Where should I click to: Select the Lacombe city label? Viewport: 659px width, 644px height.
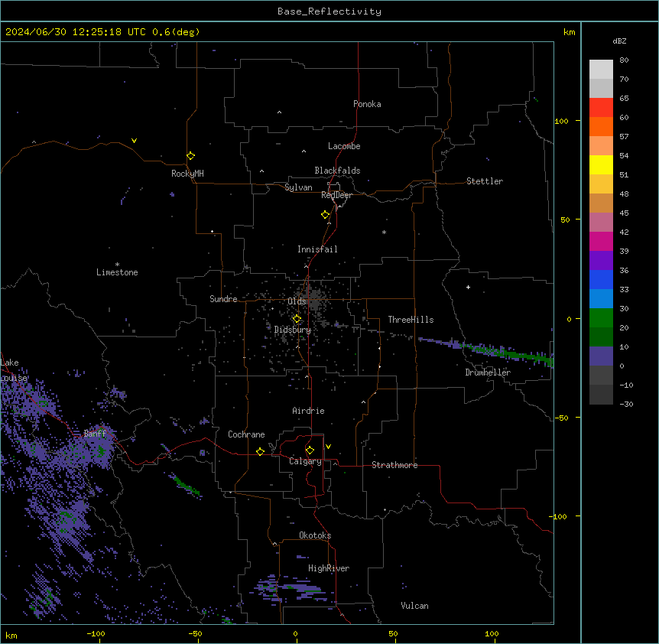point(344,146)
